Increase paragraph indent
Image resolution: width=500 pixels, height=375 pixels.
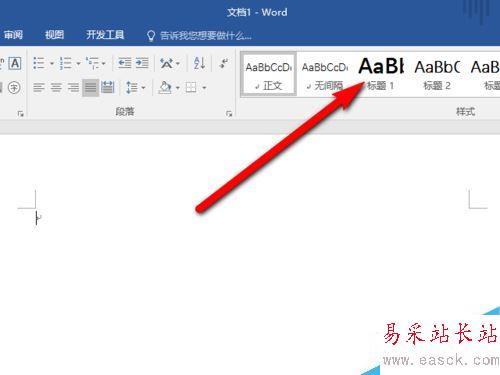point(142,63)
